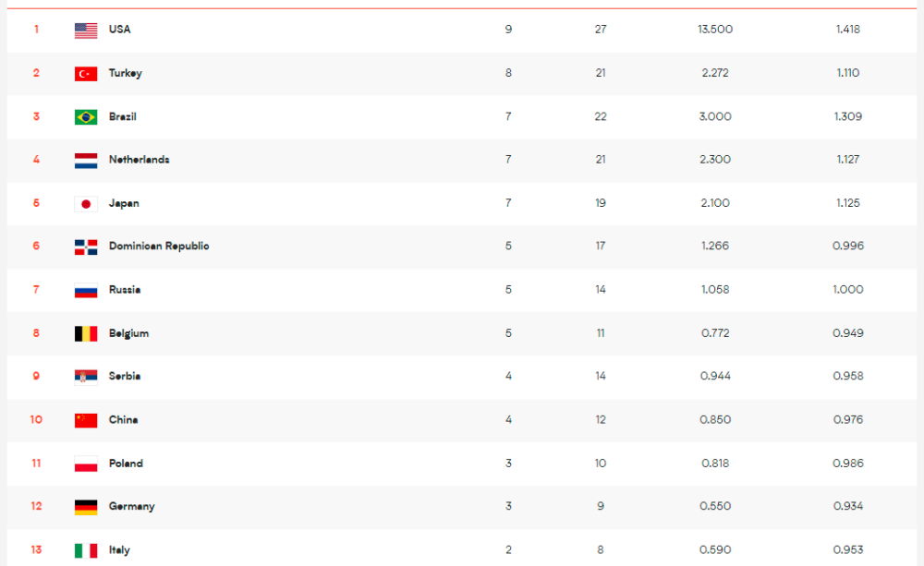Click the Belgium flag icon

pos(86,334)
